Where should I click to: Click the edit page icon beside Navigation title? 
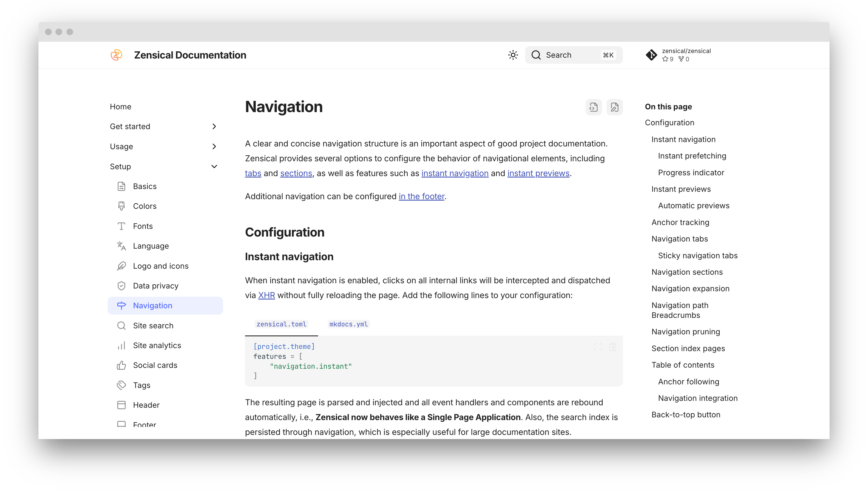click(614, 107)
